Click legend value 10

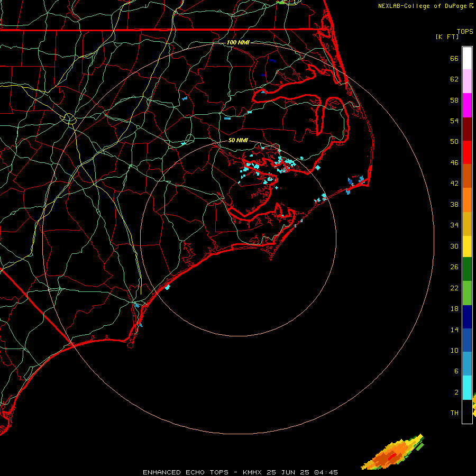coord(454,350)
